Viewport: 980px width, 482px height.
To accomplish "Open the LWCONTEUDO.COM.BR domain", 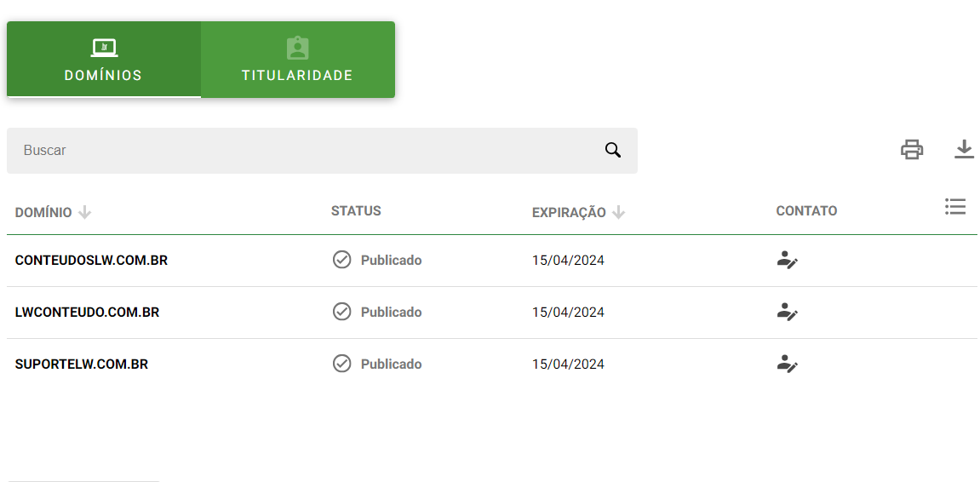I will [x=87, y=312].
